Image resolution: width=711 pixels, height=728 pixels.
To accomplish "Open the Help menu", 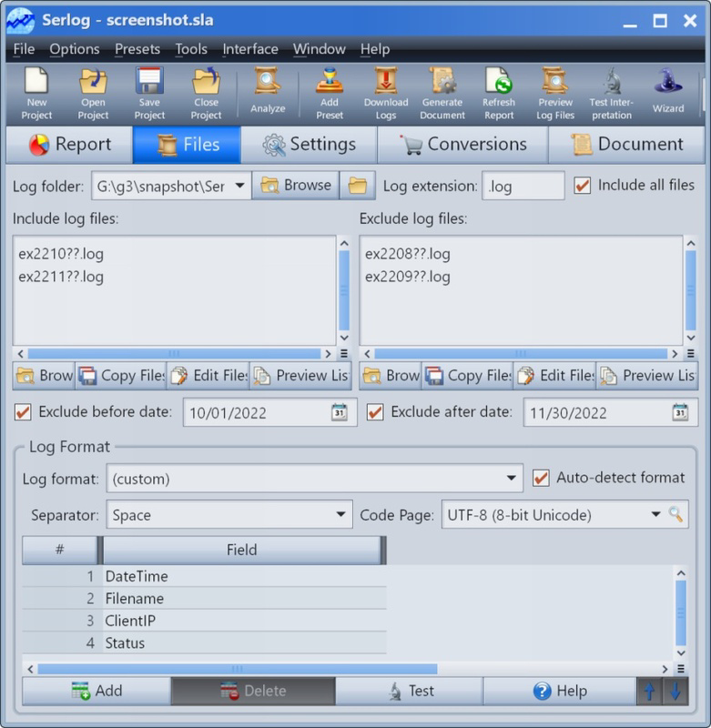I will [375, 49].
